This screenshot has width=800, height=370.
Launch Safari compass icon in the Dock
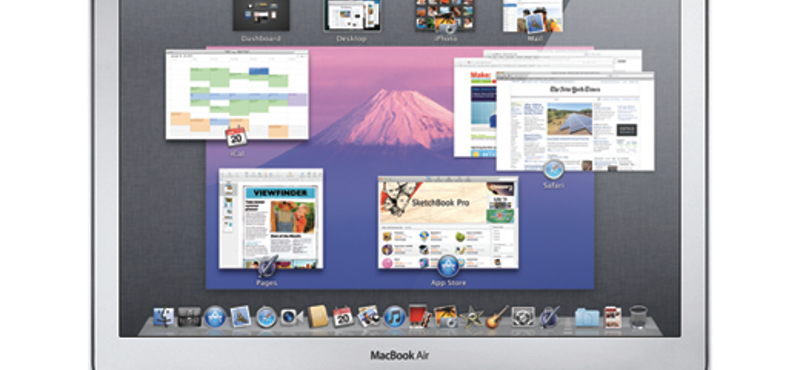266,317
